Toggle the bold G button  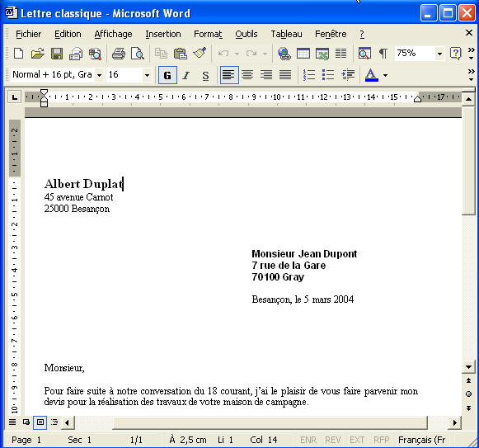[167, 75]
